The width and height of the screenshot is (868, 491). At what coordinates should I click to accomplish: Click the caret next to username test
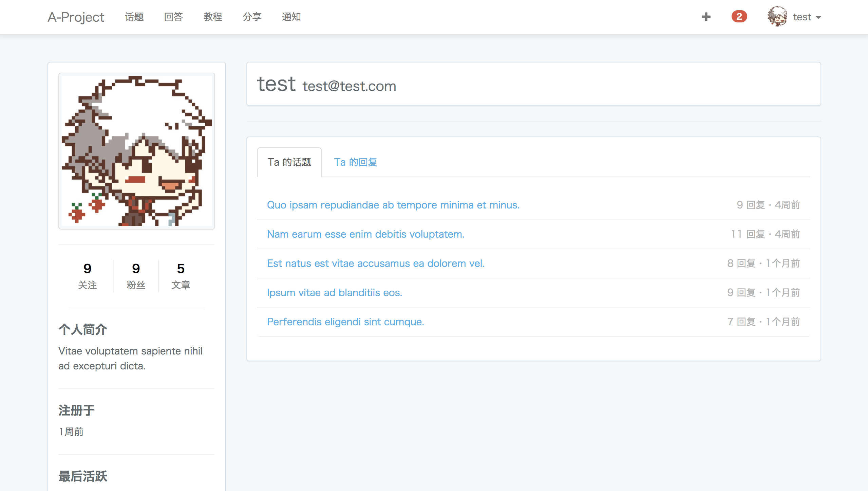point(818,17)
